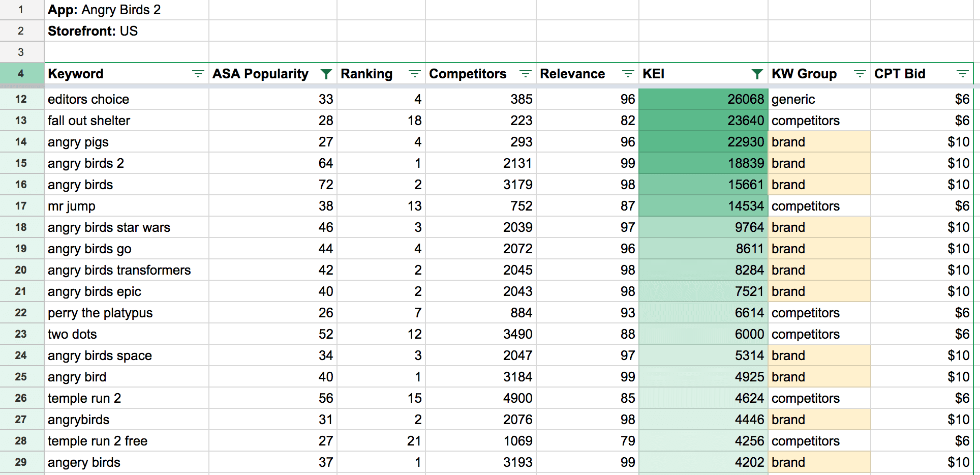This screenshot has height=475, width=980.
Task: Select the row 12 header
Action: pos(21,99)
